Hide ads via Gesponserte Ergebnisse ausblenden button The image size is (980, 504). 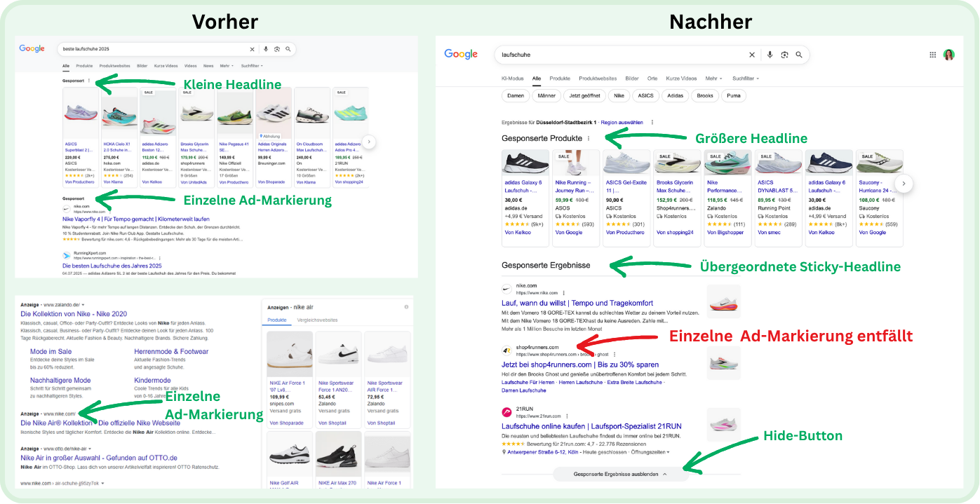pyautogui.click(x=616, y=474)
